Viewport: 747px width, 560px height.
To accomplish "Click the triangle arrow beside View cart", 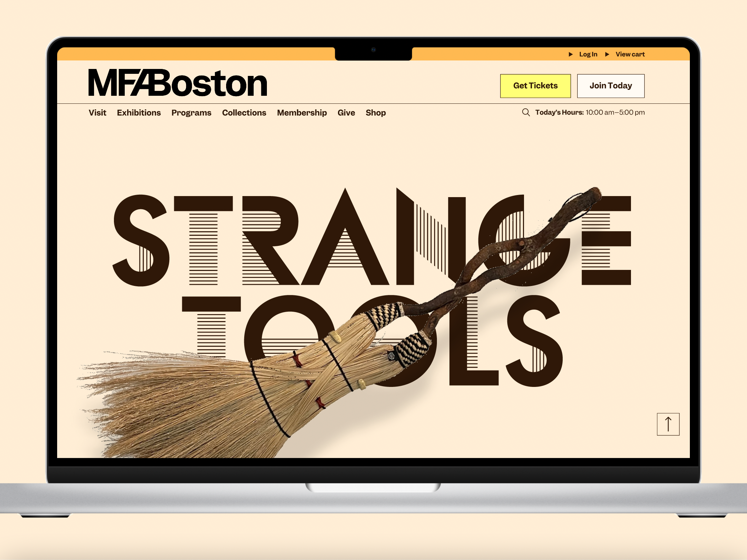I will pos(607,54).
